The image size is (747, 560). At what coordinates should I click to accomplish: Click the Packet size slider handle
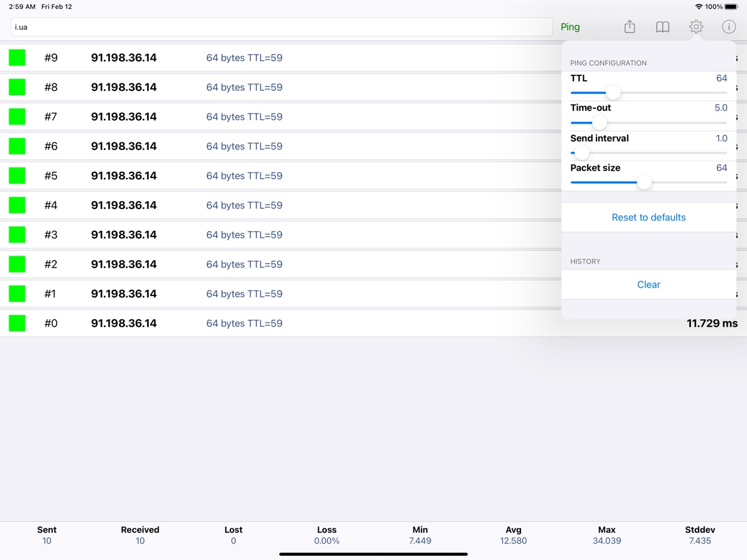point(644,182)
